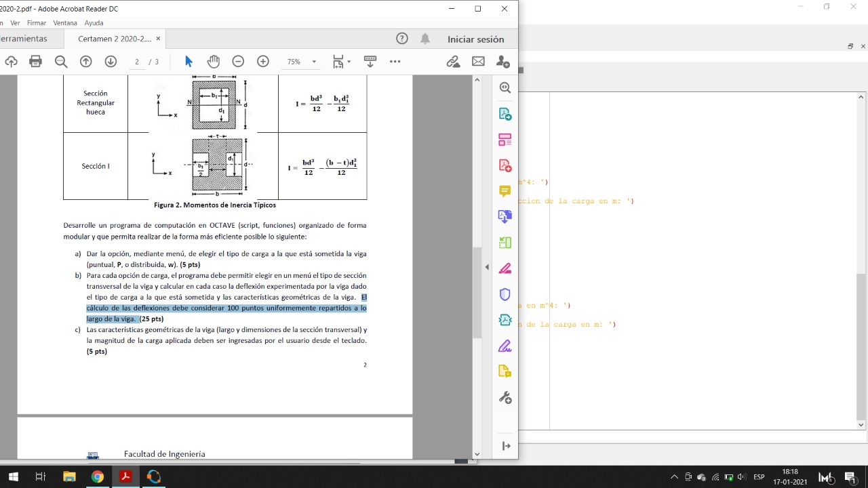Open Create PDF tool in right pane

tap(505, 165)
